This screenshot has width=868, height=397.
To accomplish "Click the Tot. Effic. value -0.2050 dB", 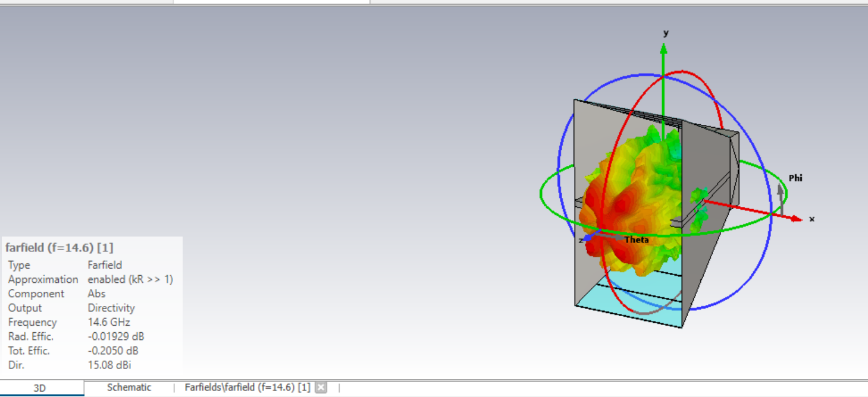I will [114, 351].
